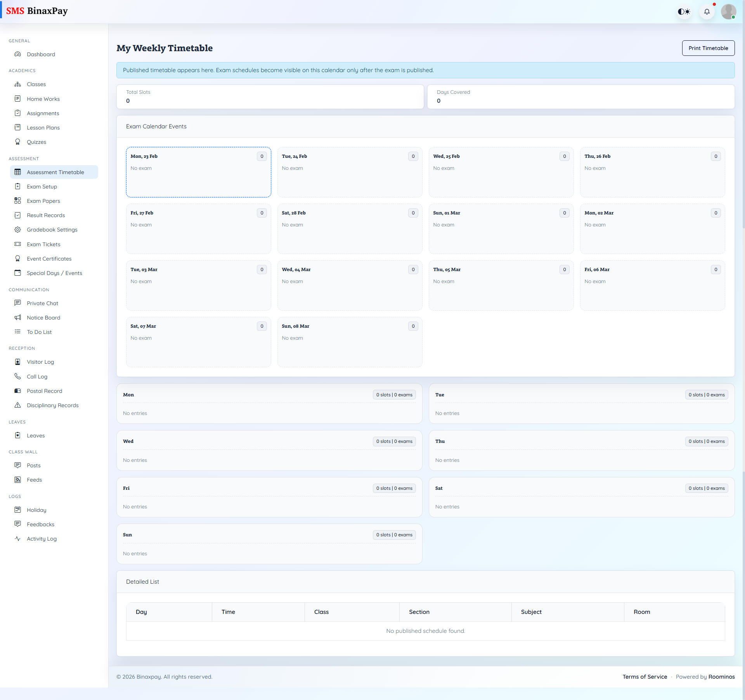Click the Exam Tickets icon
Image resolution: width=745 pixels, height=700 pixels.
pos(18,244)
